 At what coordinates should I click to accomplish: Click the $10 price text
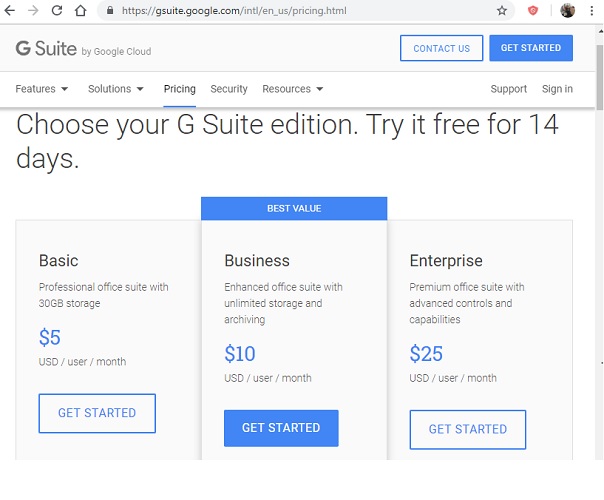coord(240,354)
